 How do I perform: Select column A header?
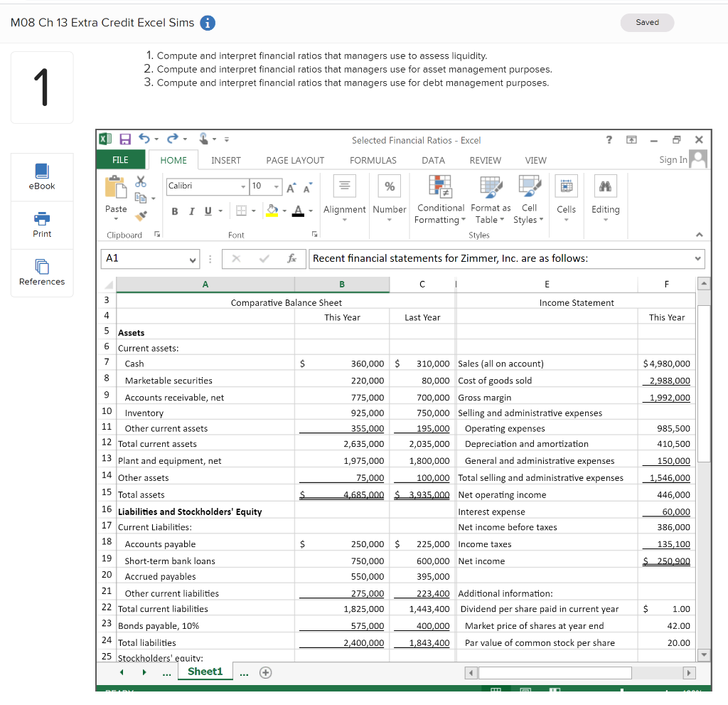click(x=205, y=285)
